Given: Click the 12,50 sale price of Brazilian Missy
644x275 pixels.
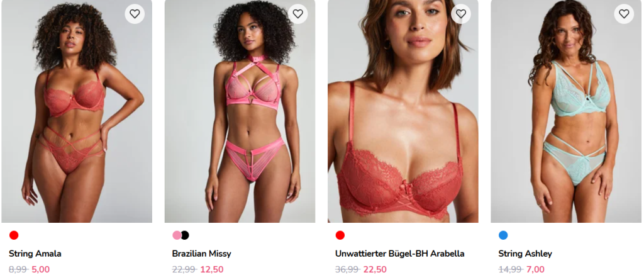Looking at the screenshot, I should point(212,270).
